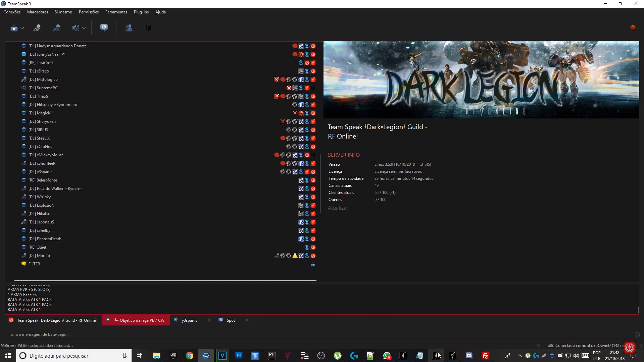Click the red X badge on SupremePC's row
Viewport: 644px width, 362px height.
click(289, 88)
